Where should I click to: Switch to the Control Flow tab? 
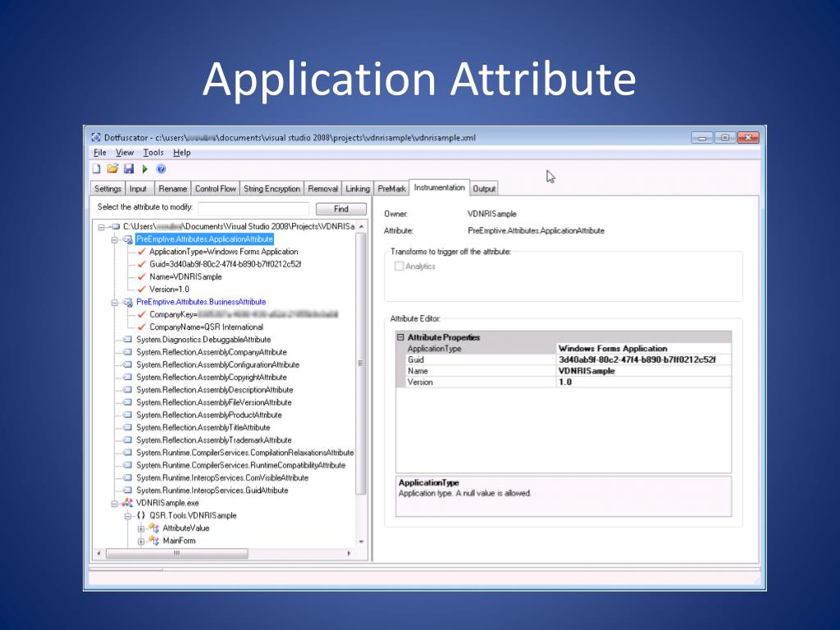pos(216,189)
